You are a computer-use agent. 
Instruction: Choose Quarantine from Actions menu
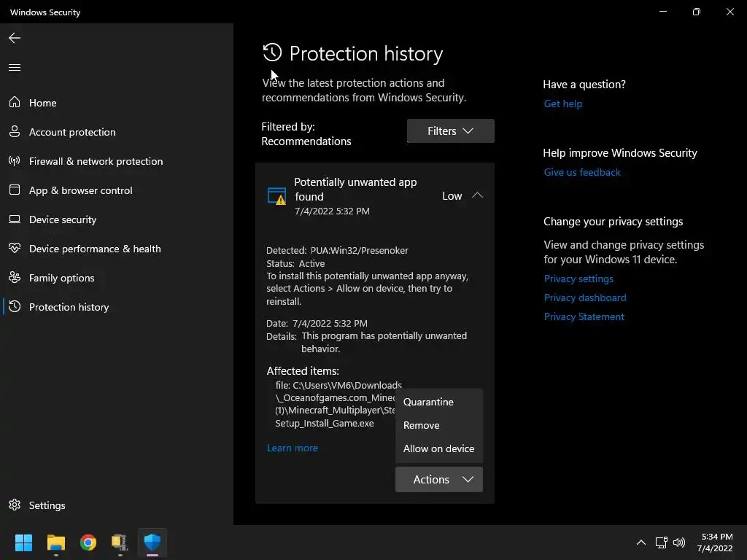[x=428, y=402]
